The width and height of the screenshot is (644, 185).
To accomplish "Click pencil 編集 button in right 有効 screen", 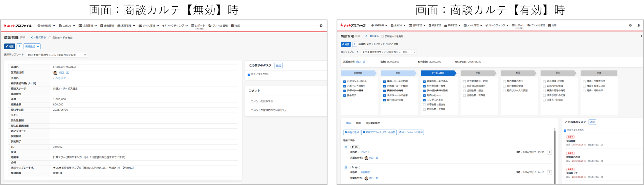I will pos(346,44).
